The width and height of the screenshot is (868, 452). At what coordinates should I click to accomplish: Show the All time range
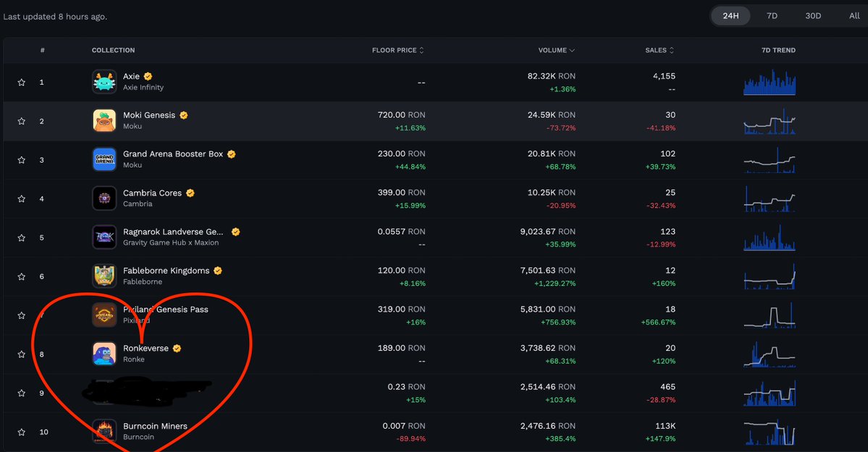(x=854, y=16)
